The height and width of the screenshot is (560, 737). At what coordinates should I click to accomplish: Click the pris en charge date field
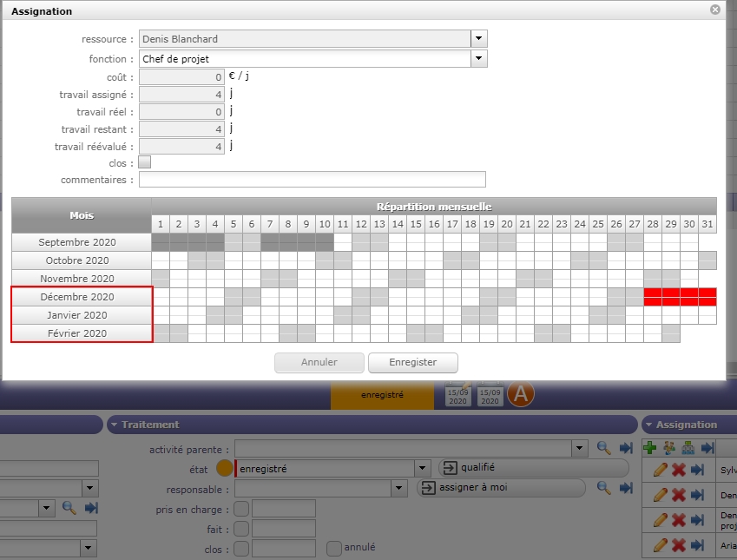click(x=283, y=509)
